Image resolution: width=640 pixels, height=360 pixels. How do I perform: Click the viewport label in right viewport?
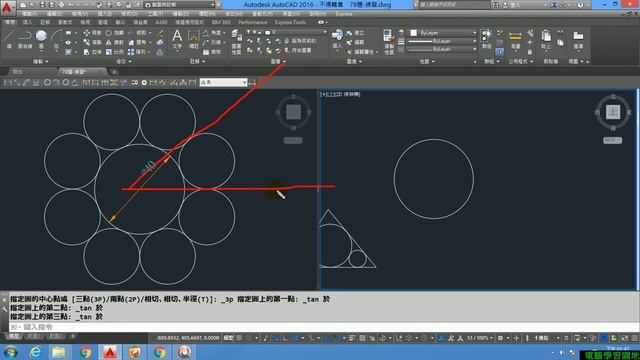(x=341, y=94)
